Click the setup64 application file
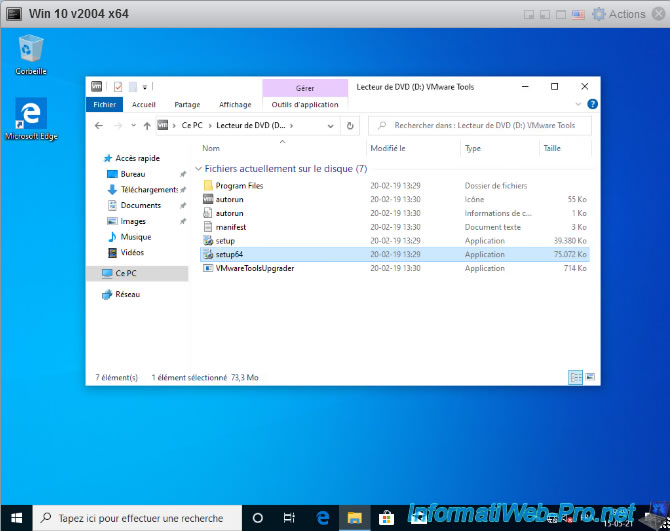 229,255
